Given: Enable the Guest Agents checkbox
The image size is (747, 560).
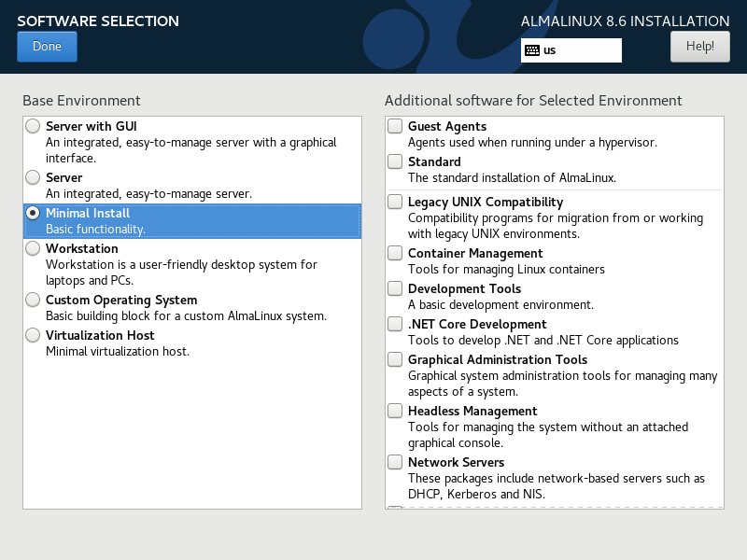Looking at the screenshot, I should point(395,126).
